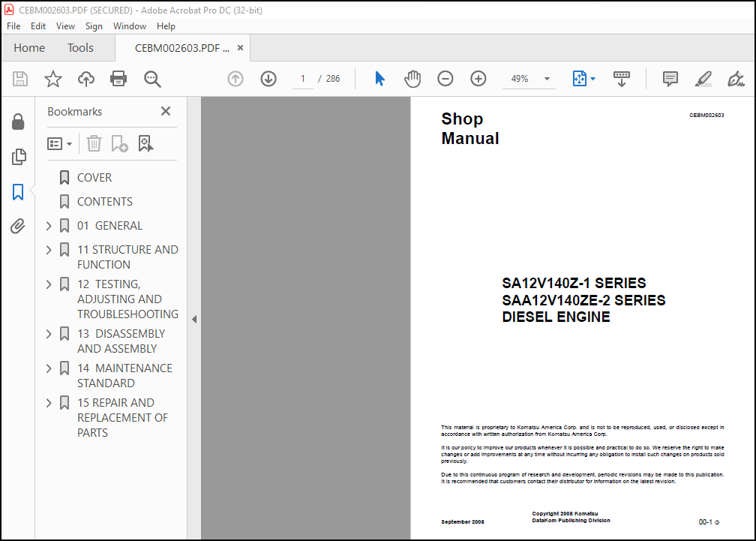
Task: Click the Print file icon
Action: click(118, 79)
